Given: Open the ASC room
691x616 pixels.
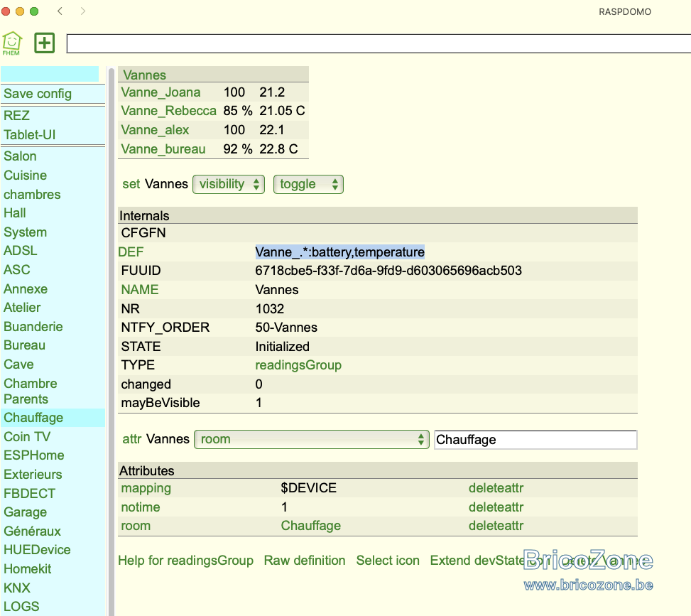Looking at the screenshot, I should 17,270.
